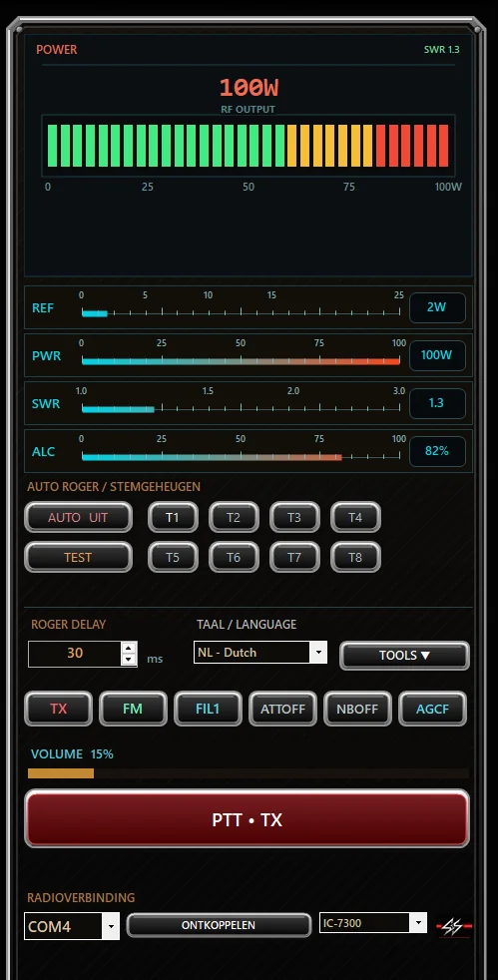Click the POWER panel heading
The width and height of the screenshot is (498, 980).
tap(57, 49)
